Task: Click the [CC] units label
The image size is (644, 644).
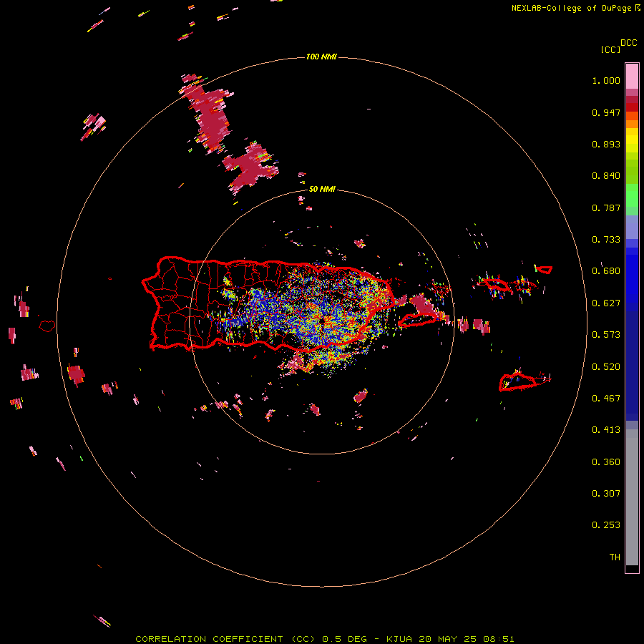Action: [x=610, y=49]
